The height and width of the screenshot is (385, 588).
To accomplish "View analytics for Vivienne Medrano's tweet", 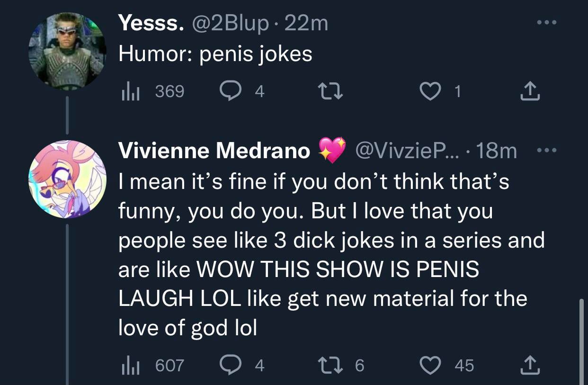I will pyautogui.click(x=128, y=365).
